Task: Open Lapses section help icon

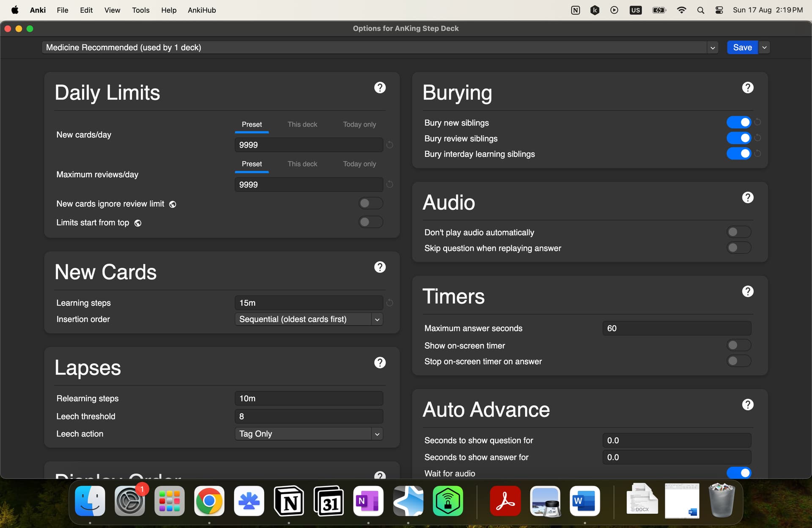Action: [380, 362]
